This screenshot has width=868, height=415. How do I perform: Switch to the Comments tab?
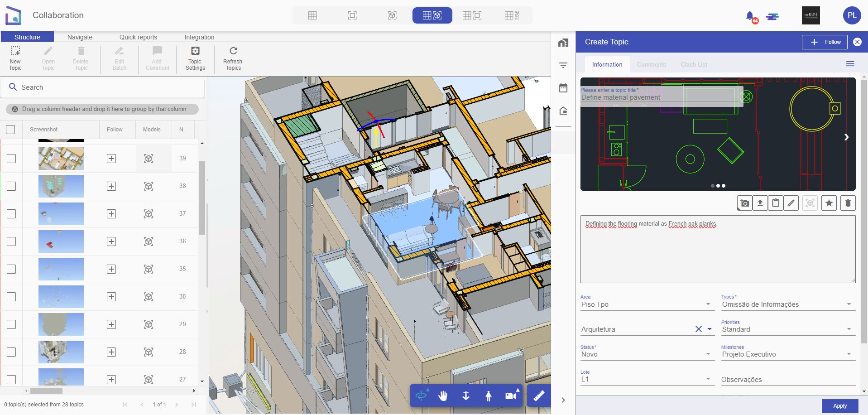tap(651, 64)
